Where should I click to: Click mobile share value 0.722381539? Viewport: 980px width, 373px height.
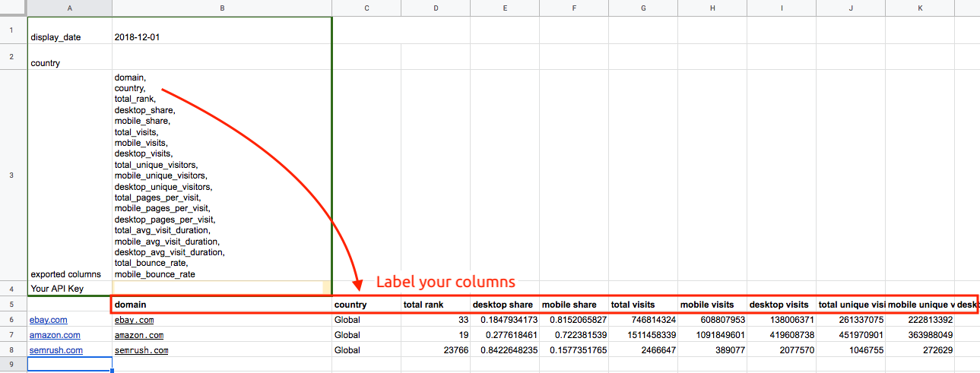coord(574,335)
